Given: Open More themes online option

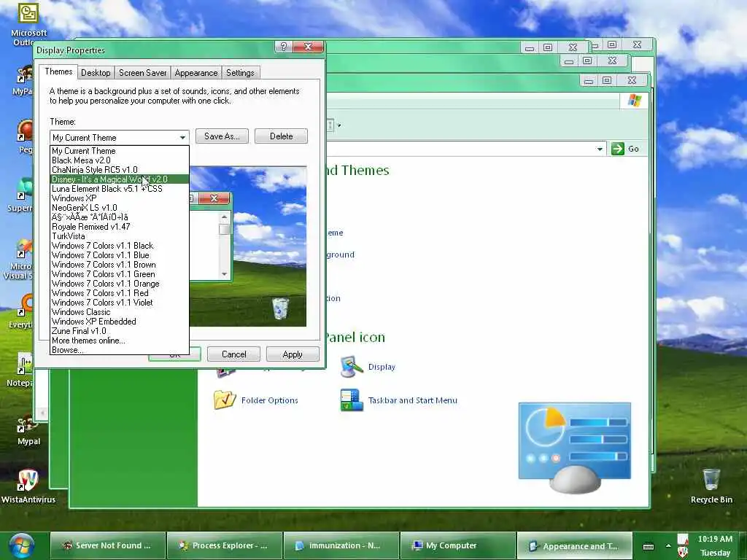Looking at the screenshot, I should click(x=119, y=341).
